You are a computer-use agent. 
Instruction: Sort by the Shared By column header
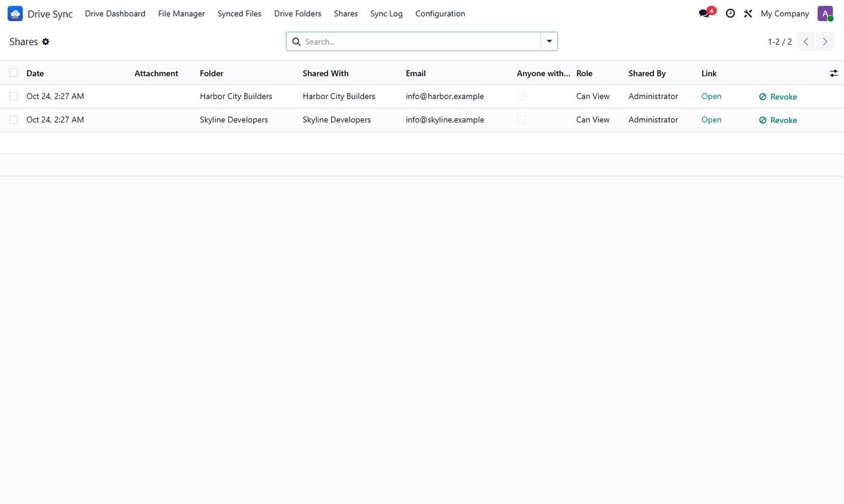point(647,73)
